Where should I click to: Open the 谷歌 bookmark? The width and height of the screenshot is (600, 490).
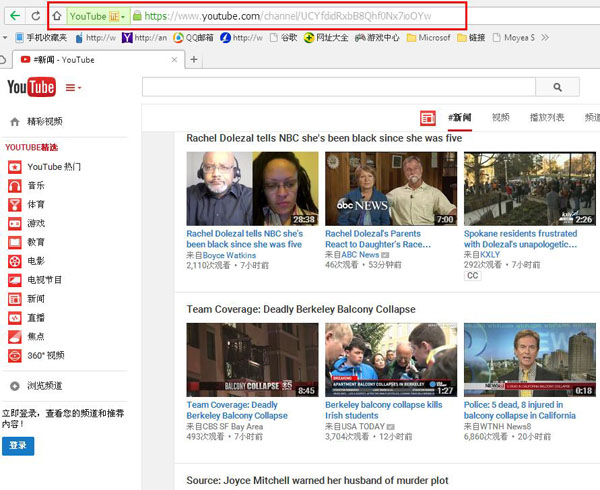pos(284,37)
